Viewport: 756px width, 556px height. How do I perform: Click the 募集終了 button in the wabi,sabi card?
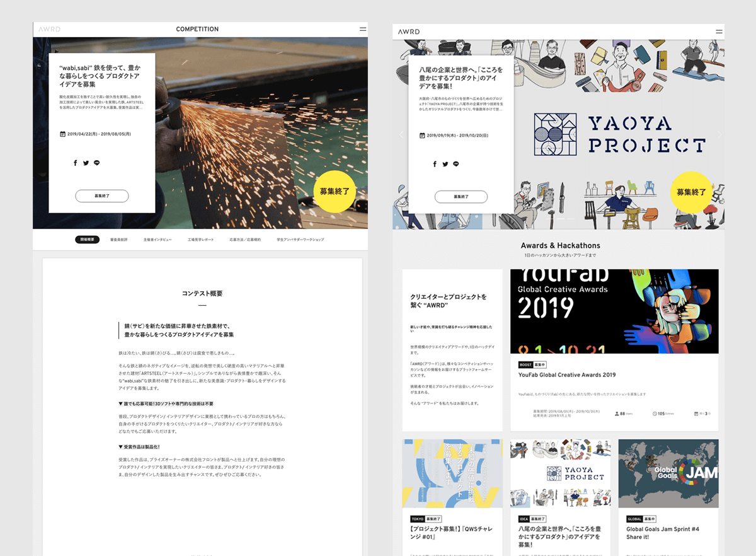pyautogui.click(x=102, y=196)
